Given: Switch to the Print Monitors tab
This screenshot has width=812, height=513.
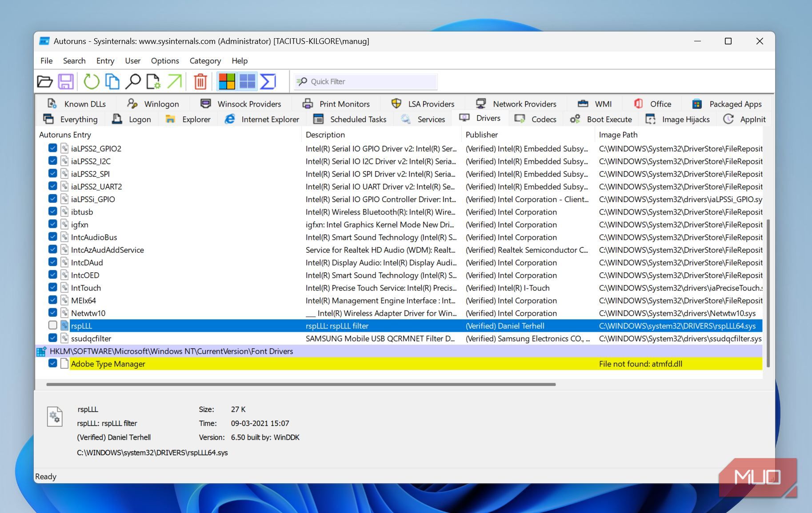Looking at the screenshot, I should point(336,104).
